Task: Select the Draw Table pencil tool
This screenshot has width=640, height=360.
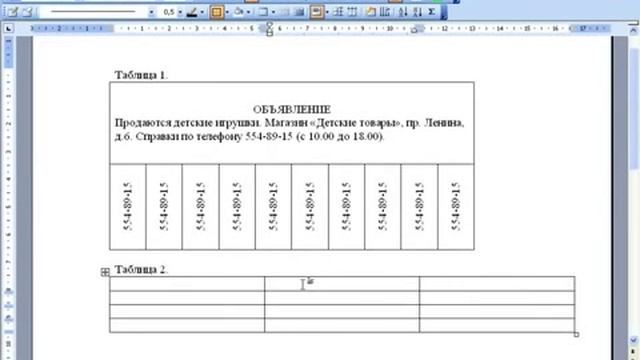Action: click(x=12, y=12)
